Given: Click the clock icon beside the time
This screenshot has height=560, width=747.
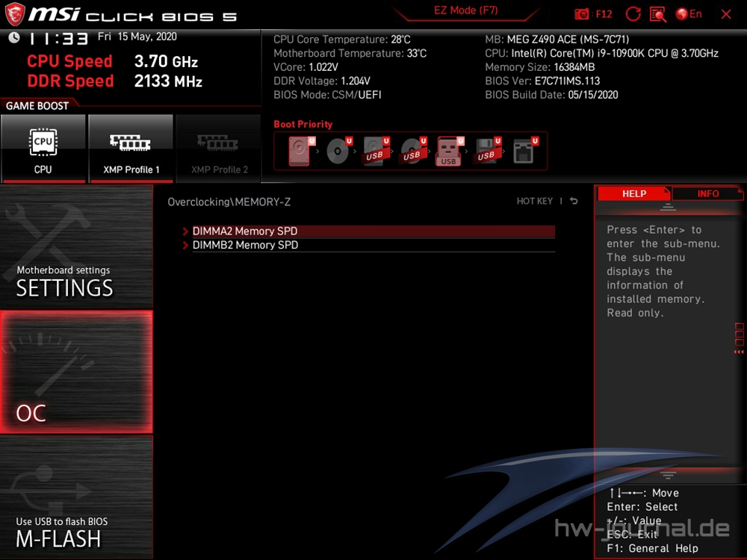Looking at the screenshot, I should [13, 37].
